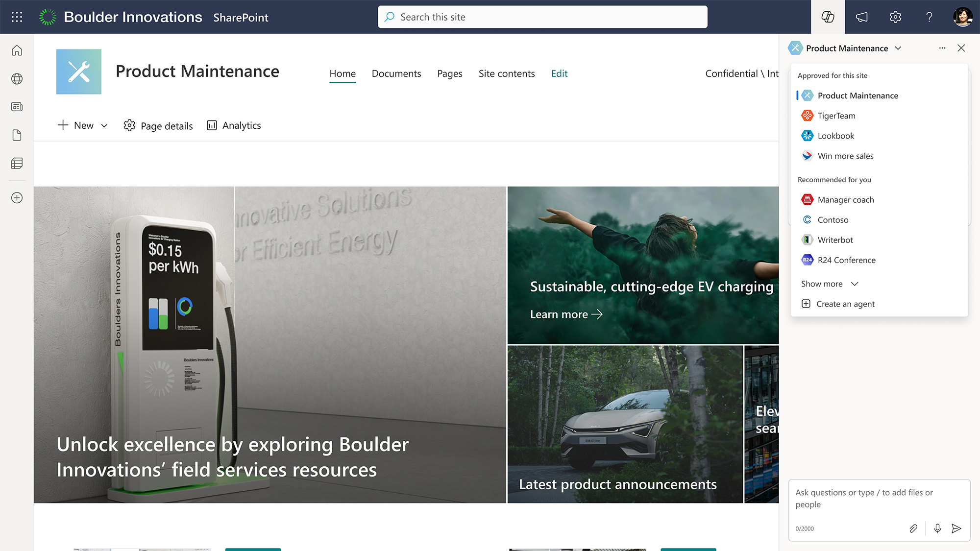
Task: Open the settings gear in header
Action: click(895, 17)
